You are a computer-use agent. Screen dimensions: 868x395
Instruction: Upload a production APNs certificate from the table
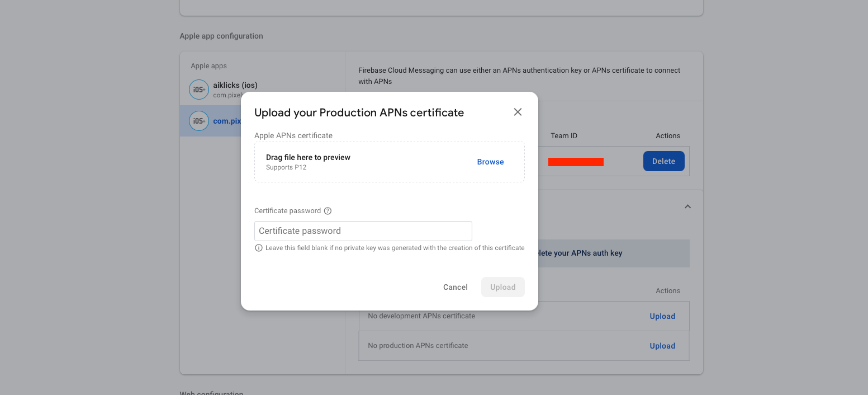tap(662, 346)
